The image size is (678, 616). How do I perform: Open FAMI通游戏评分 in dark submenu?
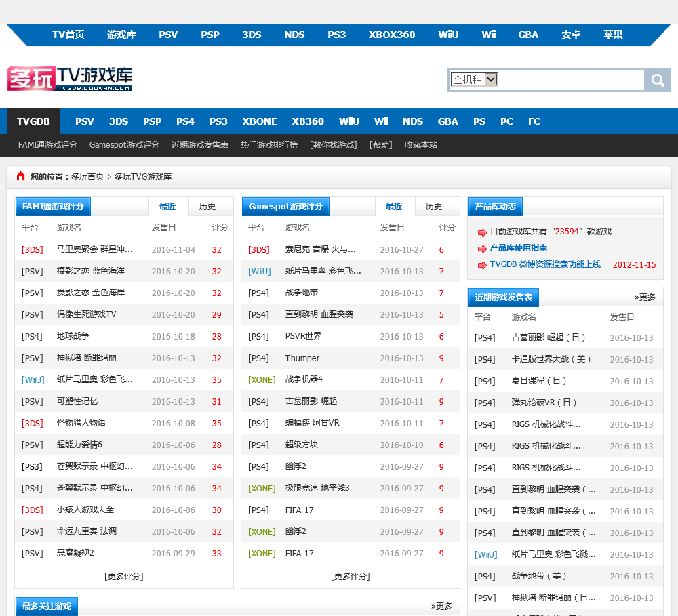47,145
